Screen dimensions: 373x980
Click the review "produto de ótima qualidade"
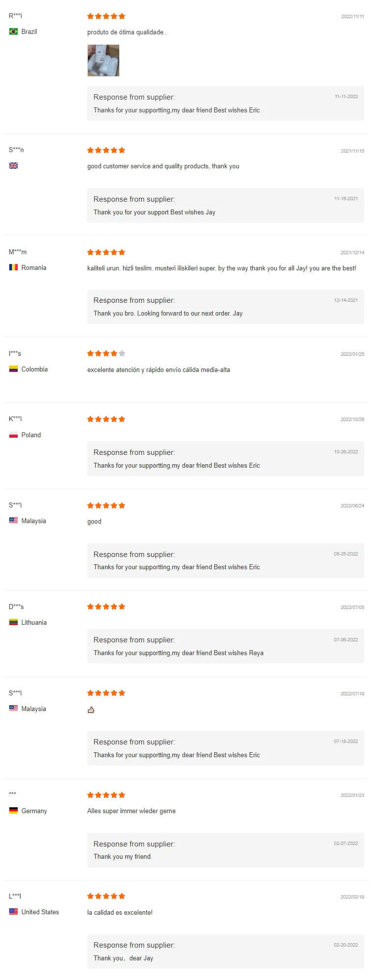[x=127, y=32]
